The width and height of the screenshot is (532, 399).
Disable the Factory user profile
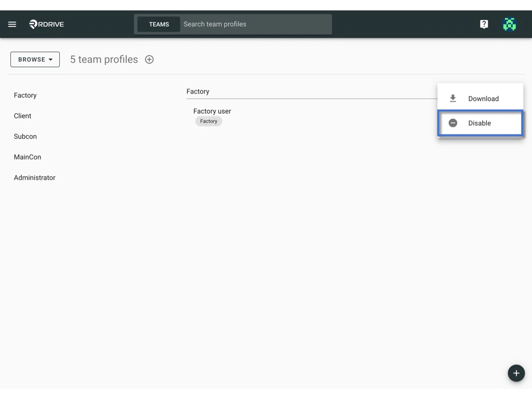479,123
